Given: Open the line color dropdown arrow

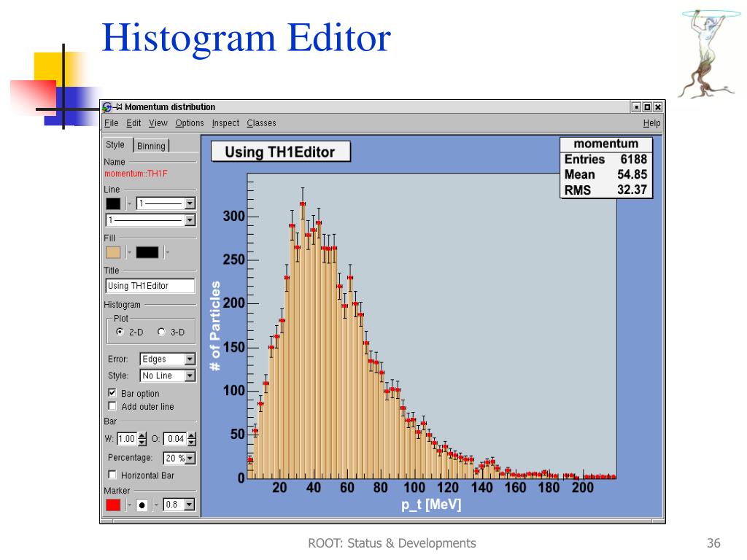Looking at the screenshot, I should pyautogui.click(x=129, y=204).
